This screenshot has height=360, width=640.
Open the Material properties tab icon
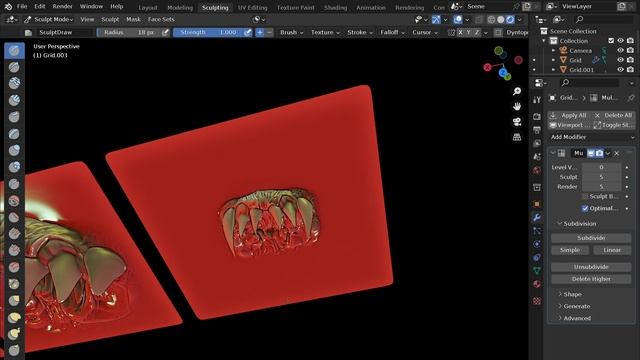click(537, 284)
